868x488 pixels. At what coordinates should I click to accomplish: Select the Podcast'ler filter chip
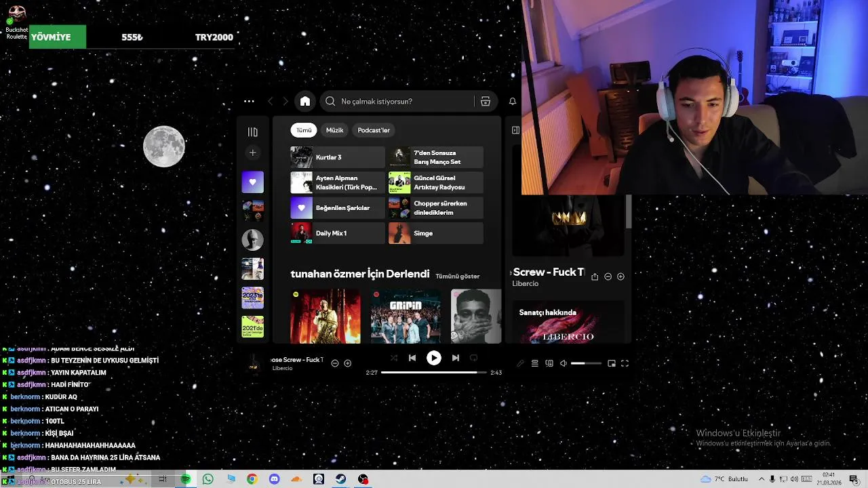coord(374,130)
